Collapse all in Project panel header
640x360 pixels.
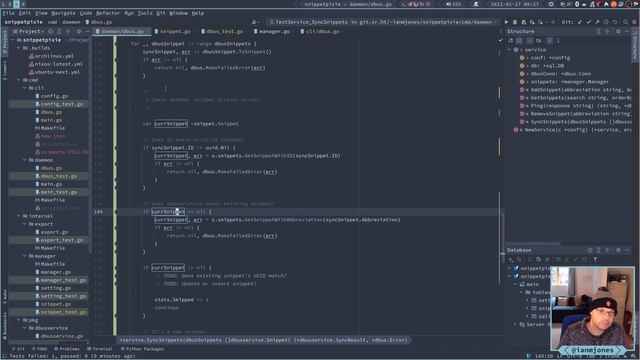tap(68, 31)
